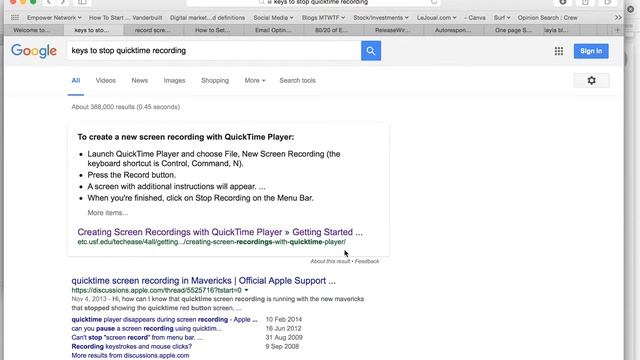Click About this result link
This screenshot has height=360, width=640.
tap(330, 261)
